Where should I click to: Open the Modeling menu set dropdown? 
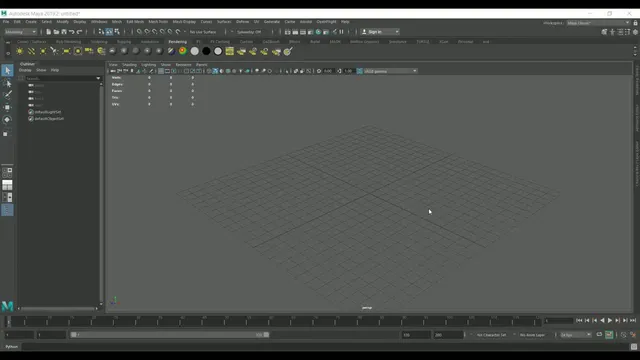click(x=21, y=32)
